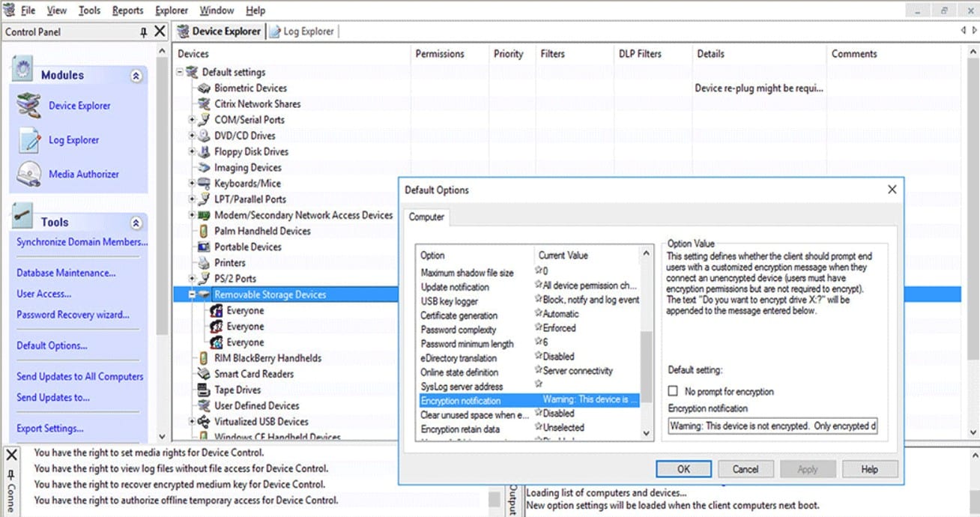Open Log Explorer module icon
The height and width of the screenshot is (517, 980).
pyautogui.click(x=28, y=140)
